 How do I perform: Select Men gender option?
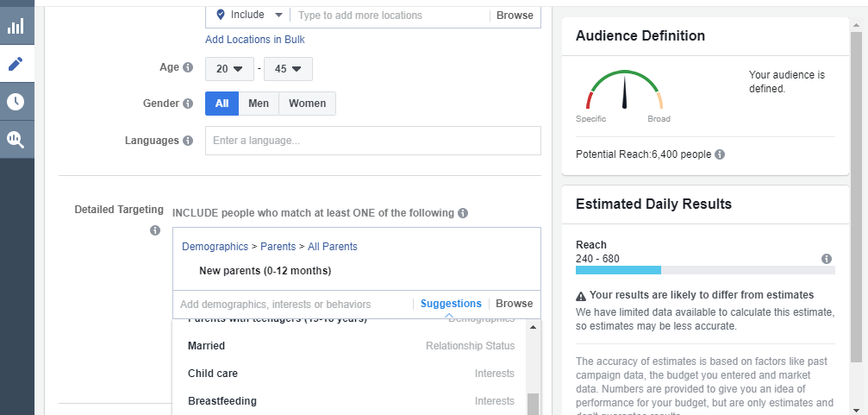[x=259, y=104]
